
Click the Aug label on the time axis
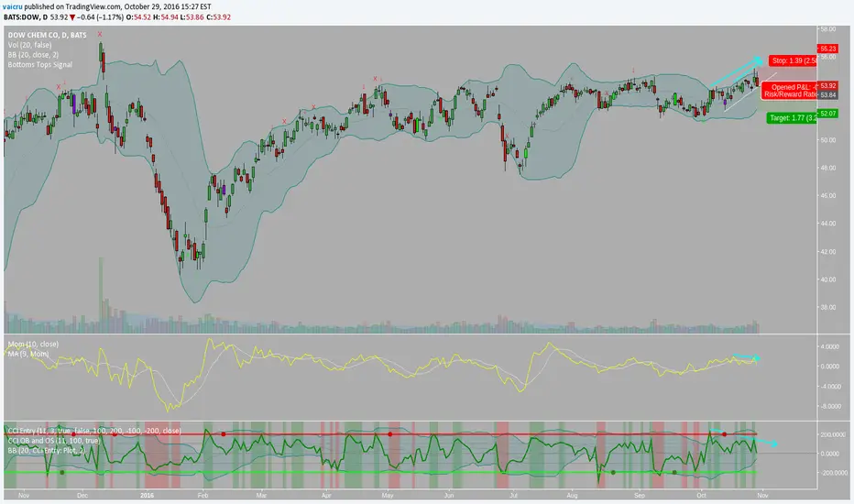pyautogui.click(x=572, y=495)
